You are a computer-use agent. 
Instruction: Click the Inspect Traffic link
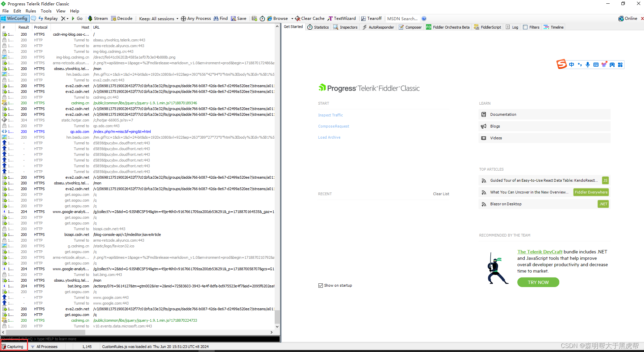click(x=330, y=115)
